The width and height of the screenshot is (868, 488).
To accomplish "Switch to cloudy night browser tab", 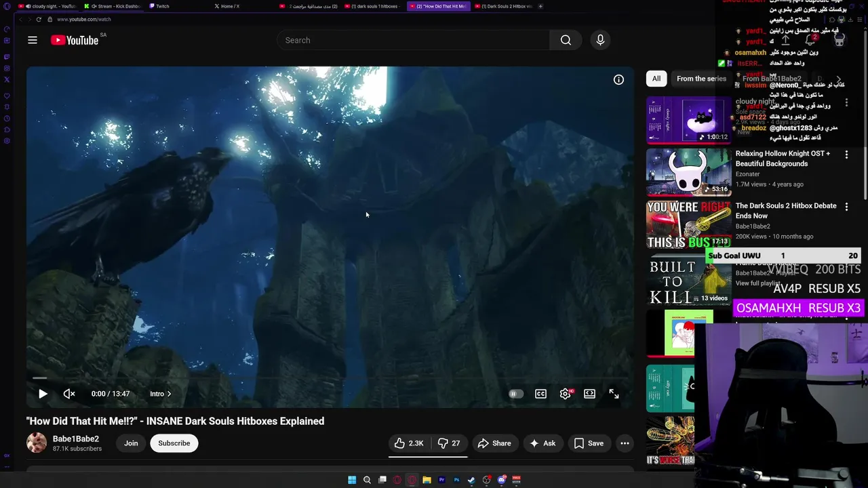I will pos(49,6).
